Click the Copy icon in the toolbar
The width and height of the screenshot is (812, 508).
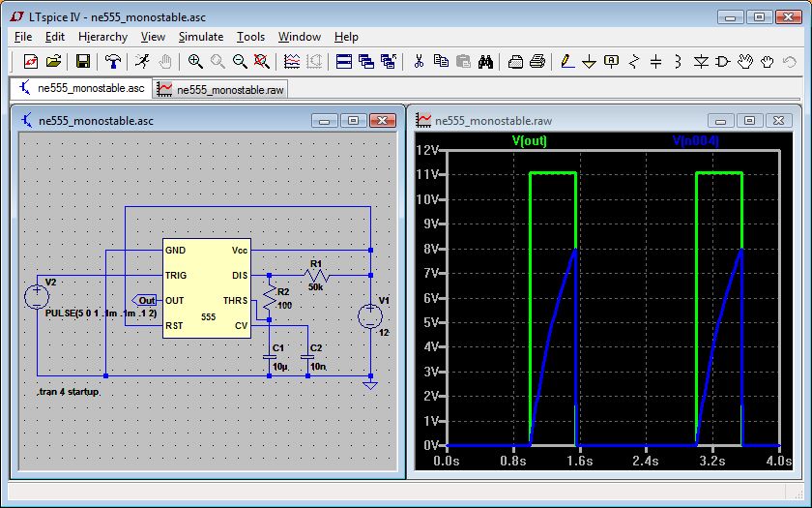point(441,62)
